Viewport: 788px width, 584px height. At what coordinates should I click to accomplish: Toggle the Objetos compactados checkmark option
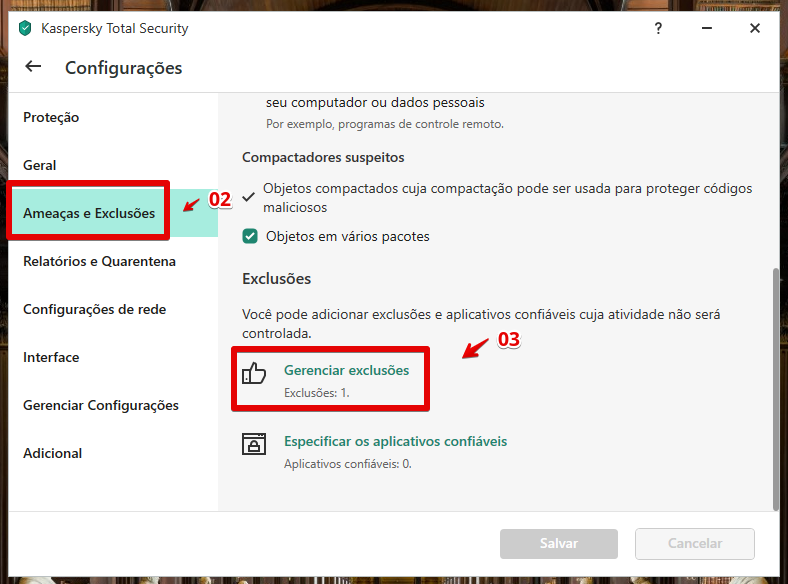pos(249,197)
